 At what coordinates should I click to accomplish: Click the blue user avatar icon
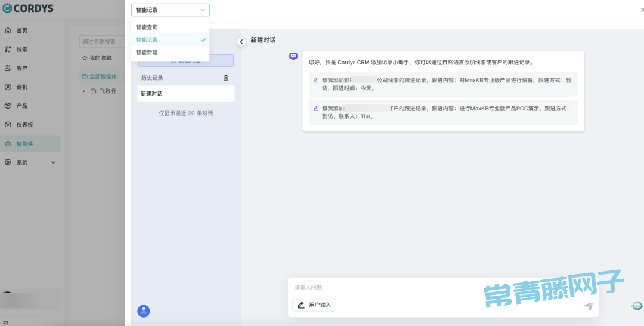tap(144, 311)
